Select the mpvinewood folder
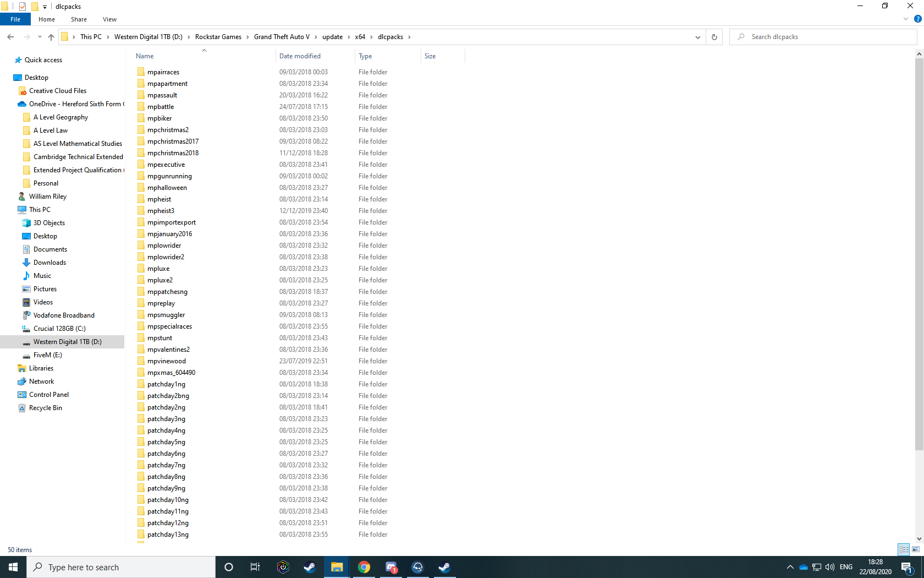 pyautogui.click(x=167, y=361)
